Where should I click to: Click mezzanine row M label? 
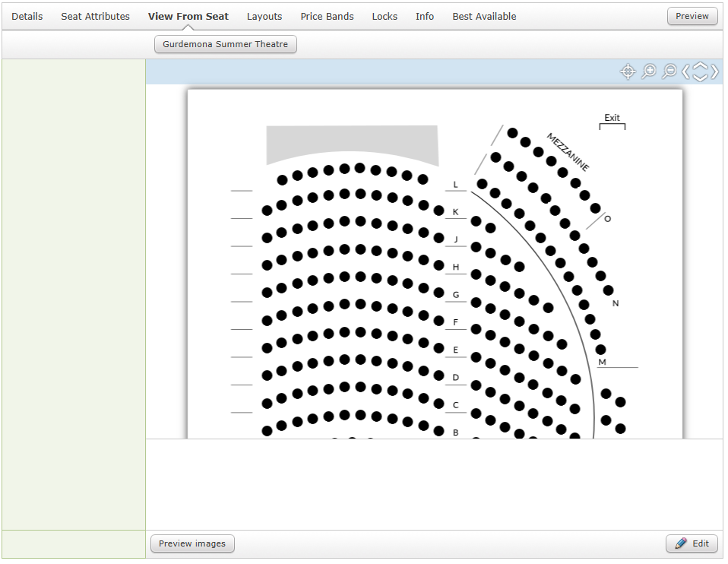(602, 362)
